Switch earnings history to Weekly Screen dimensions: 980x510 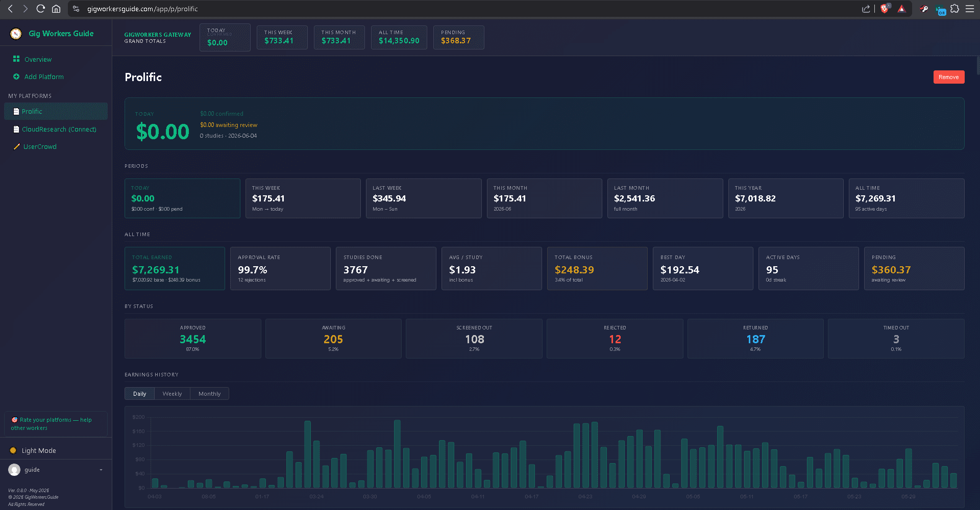(x=172, y=394)
